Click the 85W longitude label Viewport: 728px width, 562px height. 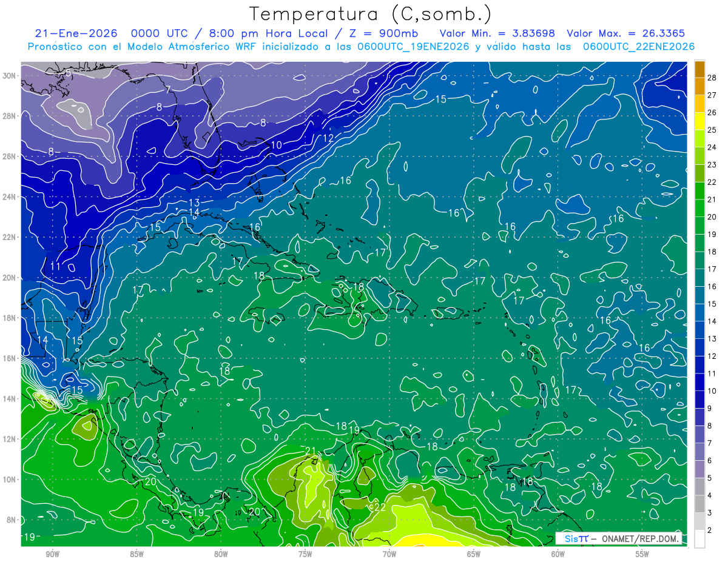[x=136, y=554]
